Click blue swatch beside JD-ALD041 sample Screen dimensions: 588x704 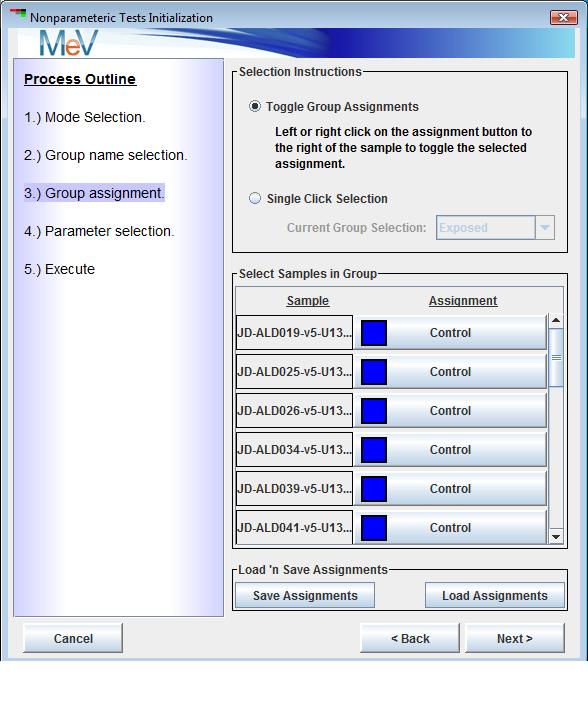(374, 528)
